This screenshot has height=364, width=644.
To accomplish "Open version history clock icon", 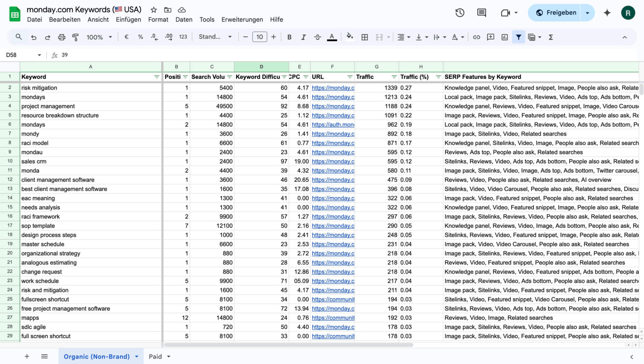I will pyautogui.click(x=460, y=13).
